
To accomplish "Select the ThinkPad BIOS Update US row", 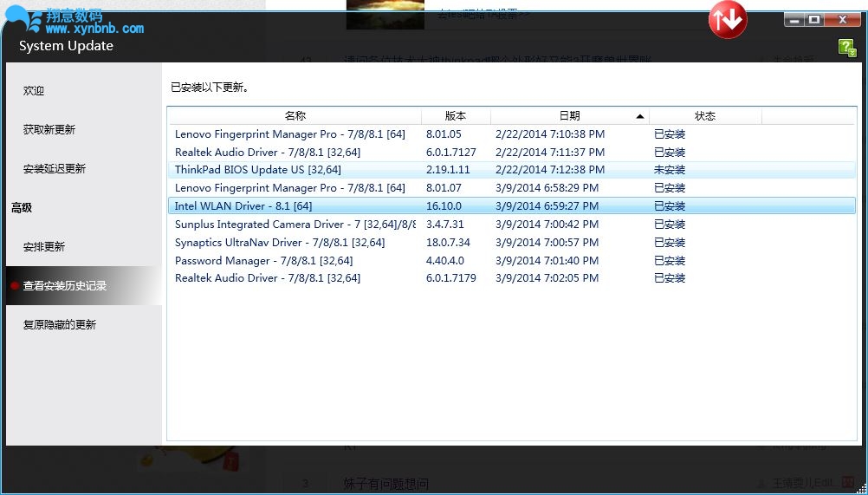I will [x=511, y=170].
